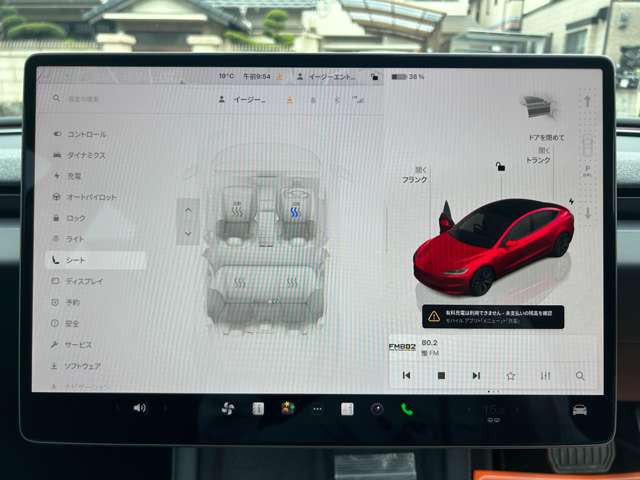Open the dashcam camera app icon
The height and width of the screenshot is (480, 640).
click(377, 409)
